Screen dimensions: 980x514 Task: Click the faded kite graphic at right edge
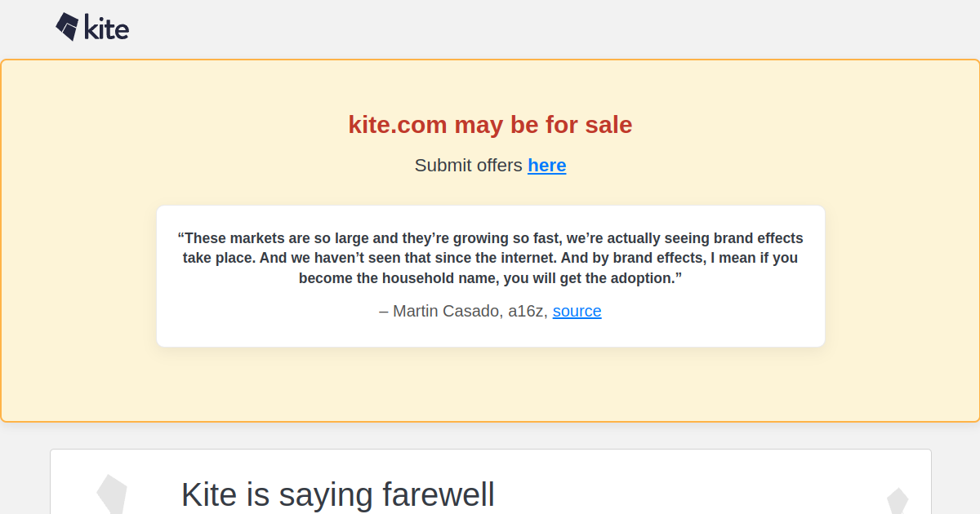point(898,501)
